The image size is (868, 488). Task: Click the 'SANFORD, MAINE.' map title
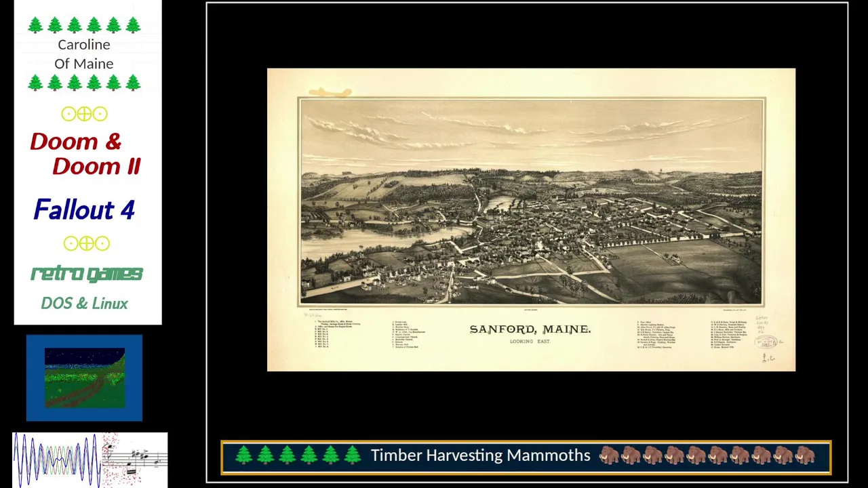(530, 329)
